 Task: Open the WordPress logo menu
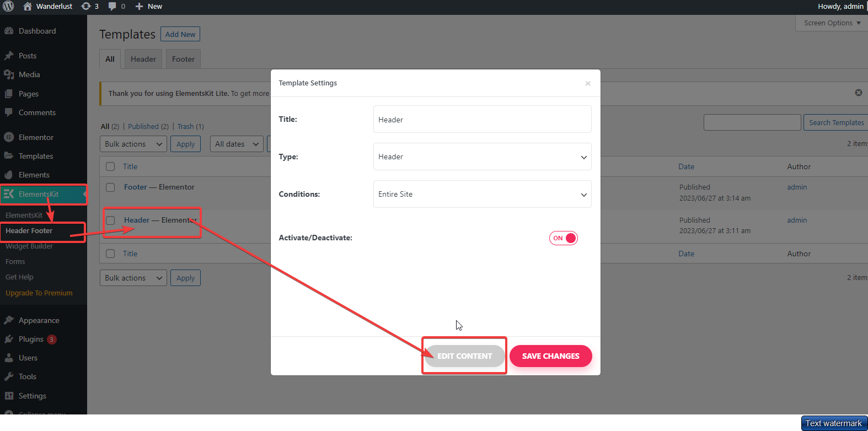(x=8, y=7)
